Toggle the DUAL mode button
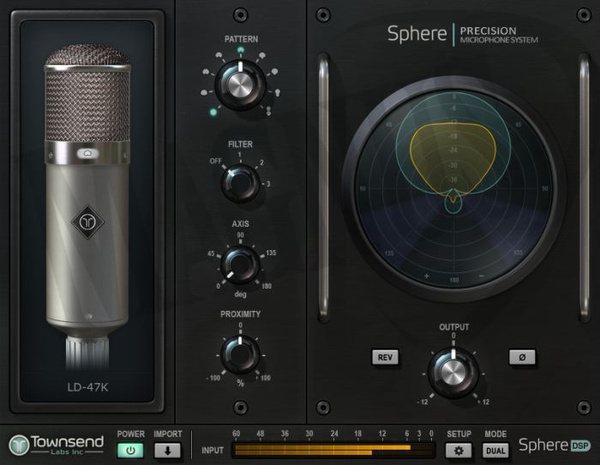600x465 pixels. [494, 450]
